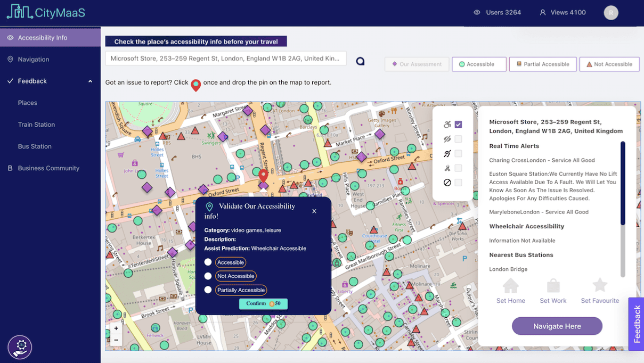Image resolution: width=644 pixels, height=363 pixels.
Task: Select the Partially Accessible radio option
Action: 208,290
